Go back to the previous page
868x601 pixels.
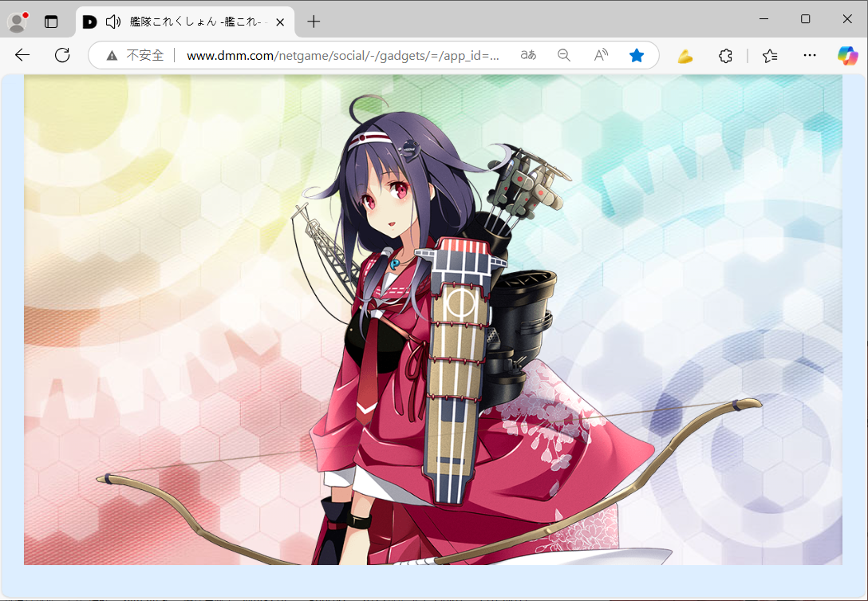point(22,55)
